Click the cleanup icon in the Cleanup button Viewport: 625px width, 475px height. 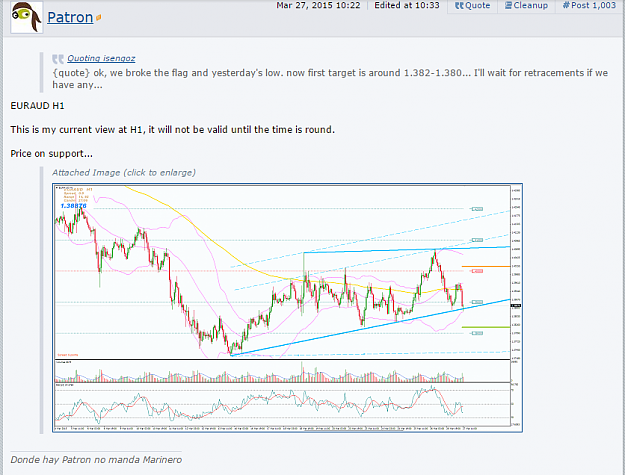click(508, 5)
